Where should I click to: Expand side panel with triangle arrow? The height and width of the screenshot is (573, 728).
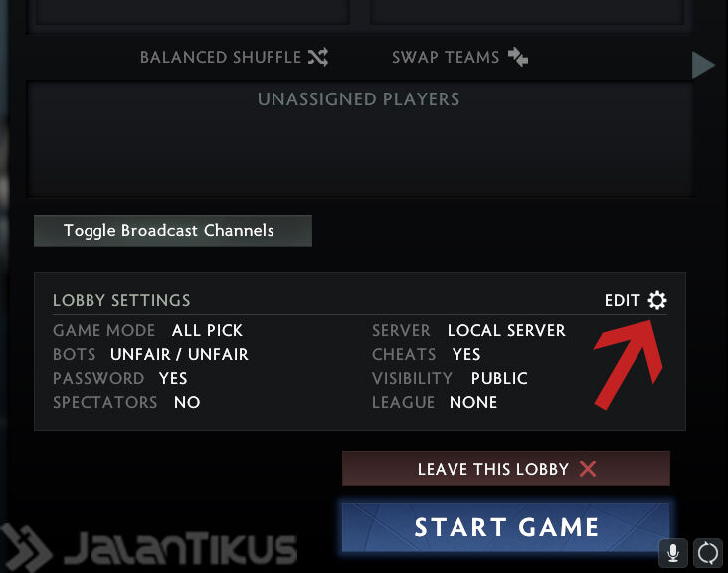[703, 65]
